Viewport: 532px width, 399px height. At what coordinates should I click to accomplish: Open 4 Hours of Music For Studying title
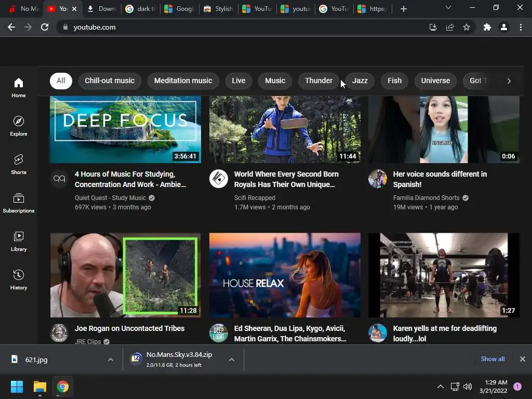(130, 179)
